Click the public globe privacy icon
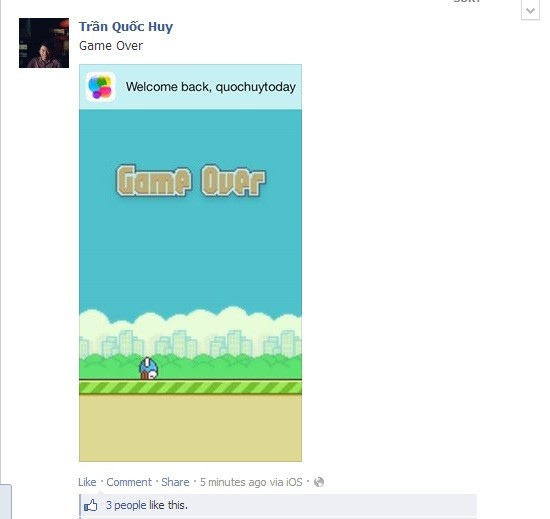This screenshot has width=550, height=519. (x=319, y=482)
